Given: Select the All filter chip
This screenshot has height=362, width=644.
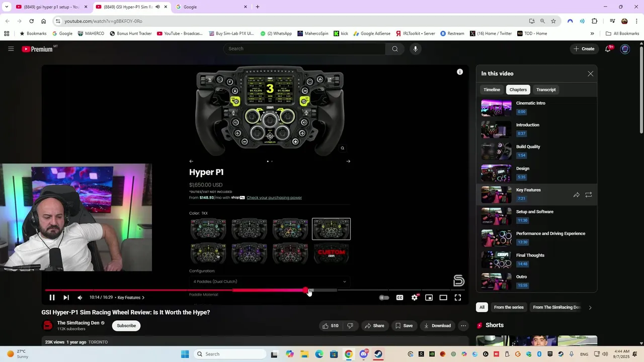Looking at the screenshot, I should point(482,307).
